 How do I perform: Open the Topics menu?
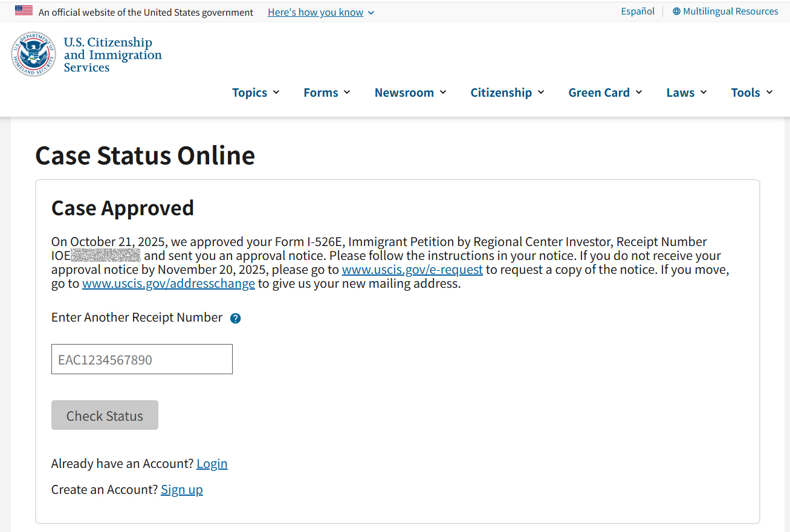point(256,92)
